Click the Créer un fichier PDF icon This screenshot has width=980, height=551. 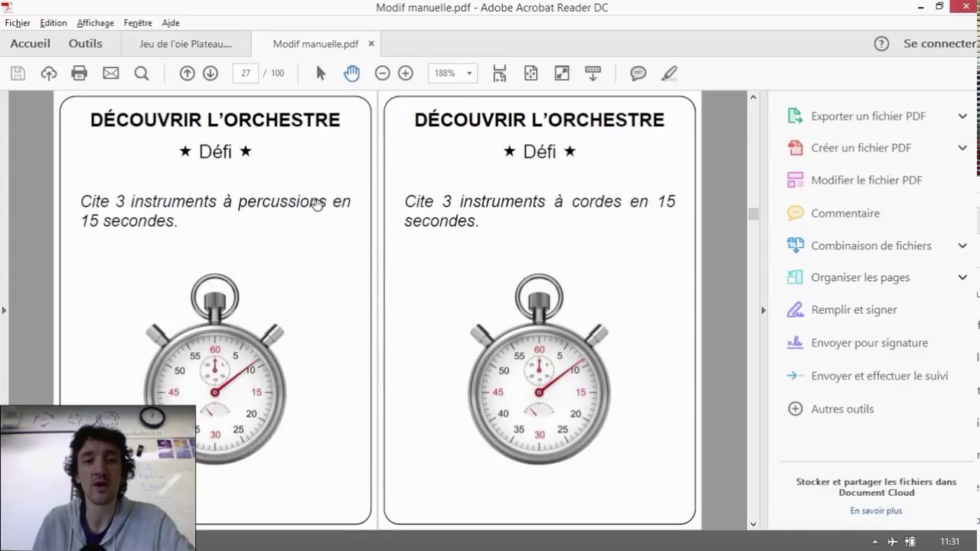point(795,148)
